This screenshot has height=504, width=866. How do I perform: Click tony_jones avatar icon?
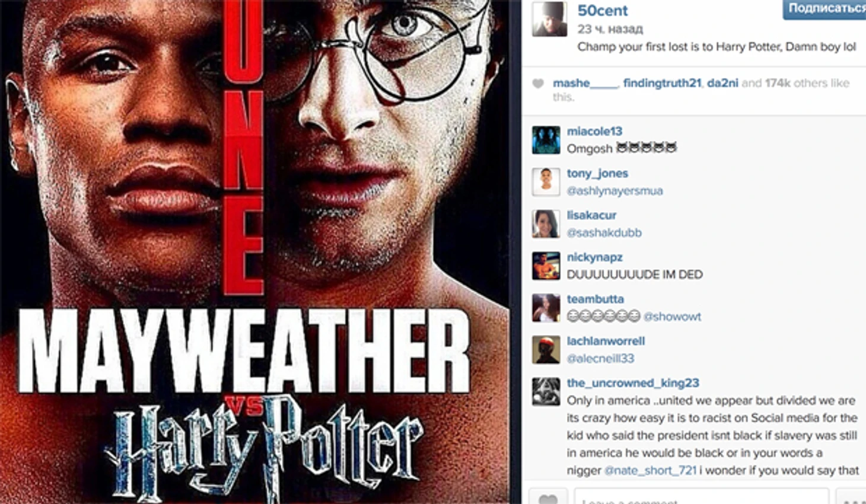546,182
